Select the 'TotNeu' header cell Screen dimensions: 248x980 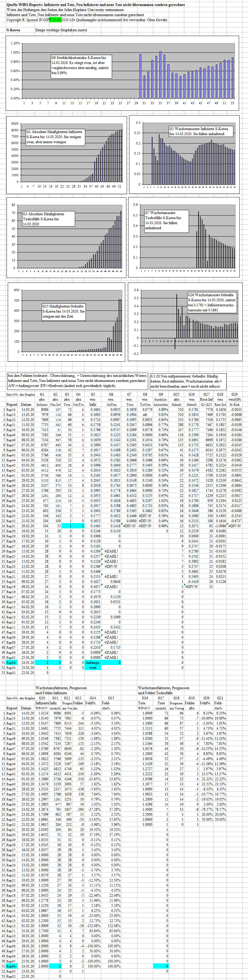click(x=145, y=404)
